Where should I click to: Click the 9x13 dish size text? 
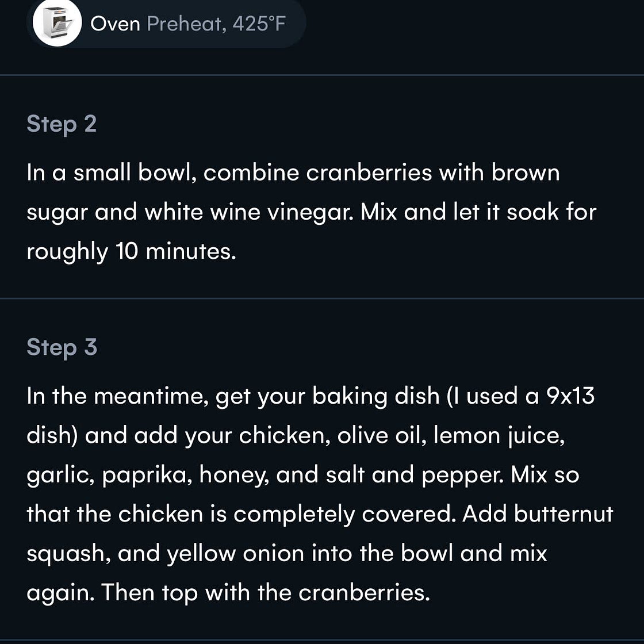tap(570, 396)
